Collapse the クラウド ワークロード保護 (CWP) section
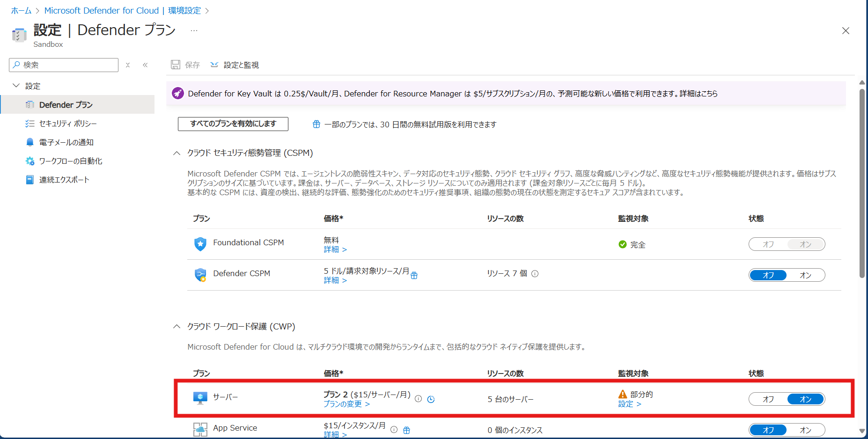Screen dimensions: 868x439 click(x=177, y=326)
